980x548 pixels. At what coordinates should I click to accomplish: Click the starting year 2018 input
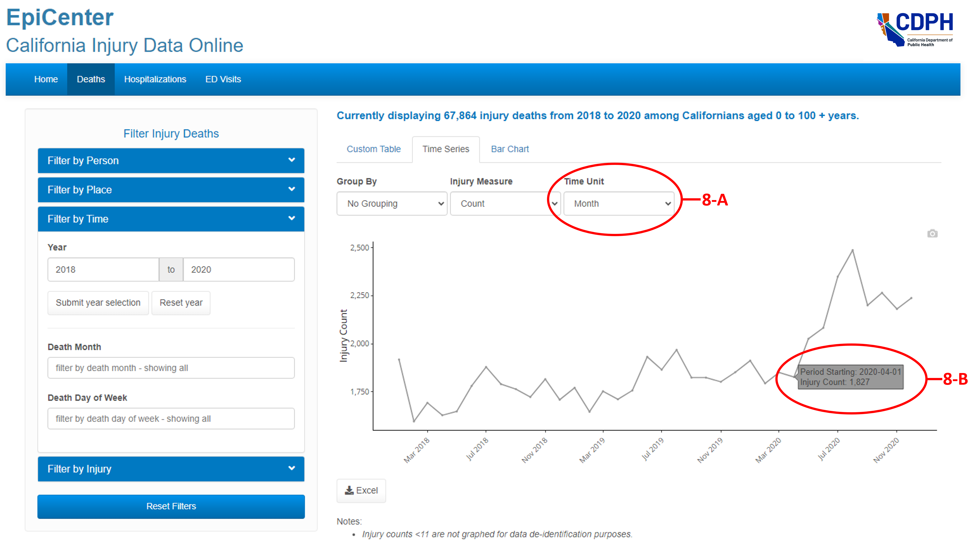103,270
